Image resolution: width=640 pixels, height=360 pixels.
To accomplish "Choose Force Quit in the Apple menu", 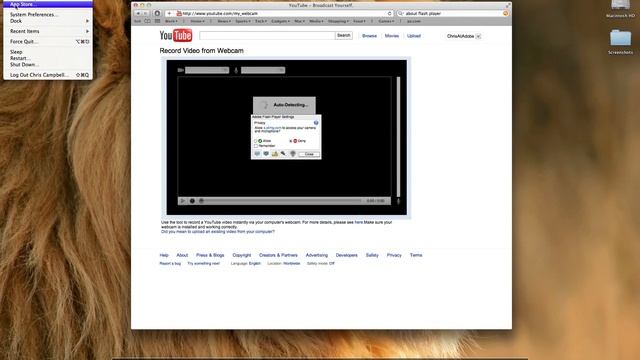I will pyautogui.click(x=48, y=42).
